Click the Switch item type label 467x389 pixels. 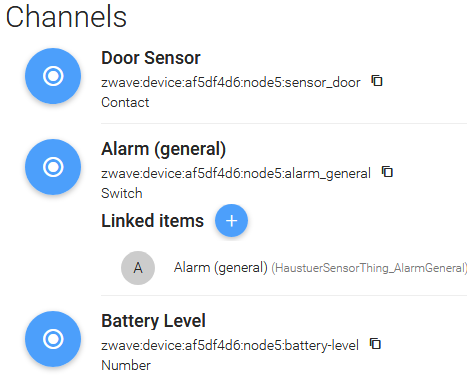[122, 193]
